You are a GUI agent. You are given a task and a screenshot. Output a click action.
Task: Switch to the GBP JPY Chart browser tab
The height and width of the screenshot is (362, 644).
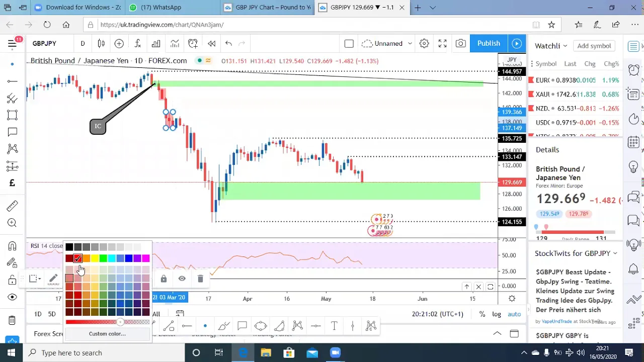(268, 8)
